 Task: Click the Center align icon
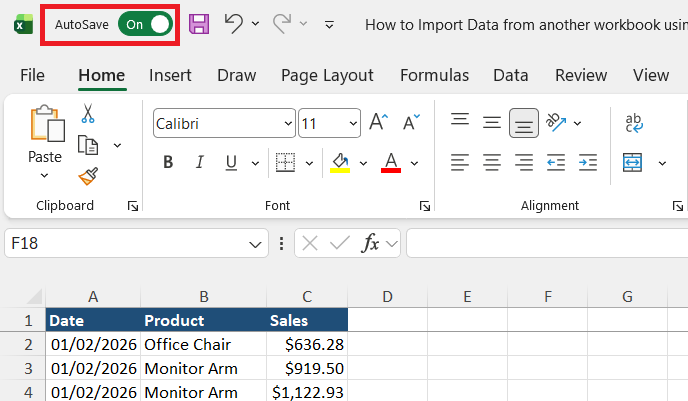tap(492, 162)
